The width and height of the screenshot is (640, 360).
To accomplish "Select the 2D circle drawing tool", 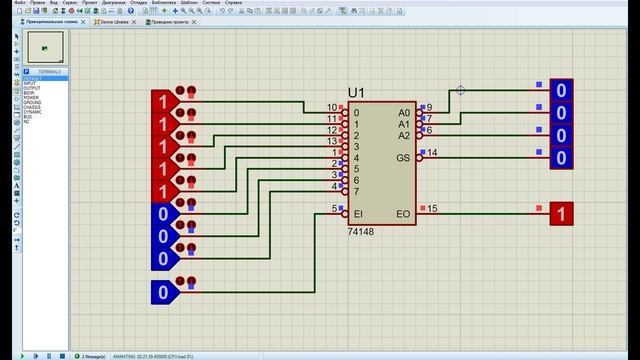I will point(17,162).
